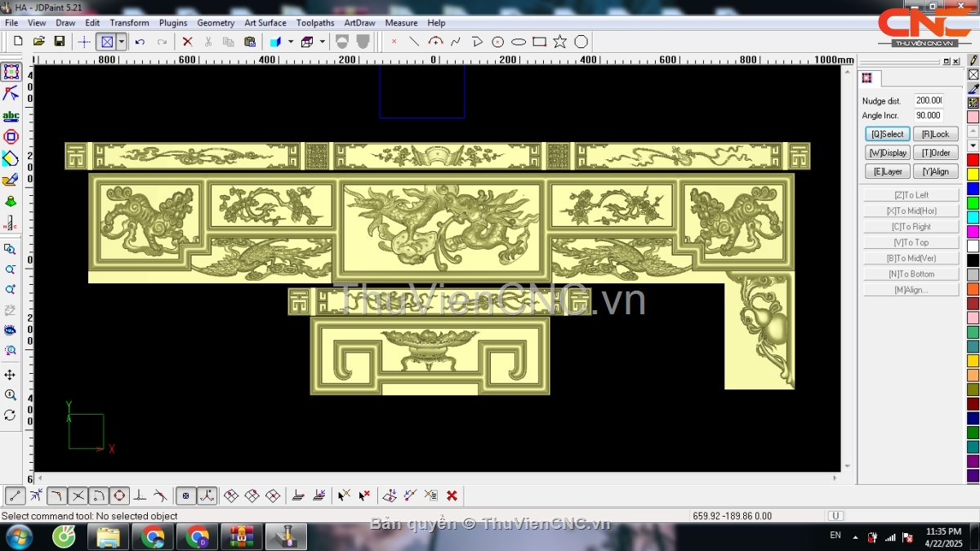Click the side panel's tab icon

click(866, 78)
